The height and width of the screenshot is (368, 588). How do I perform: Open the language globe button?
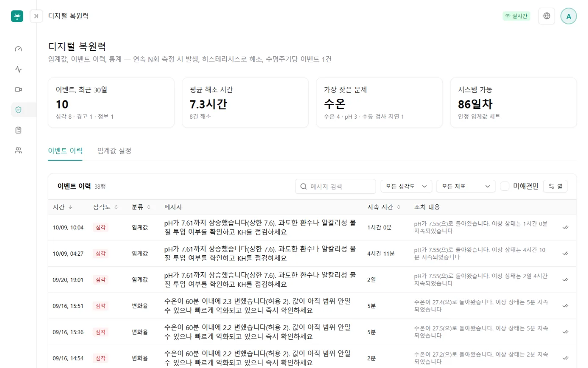pyautogui.click(x=547, y=16)
